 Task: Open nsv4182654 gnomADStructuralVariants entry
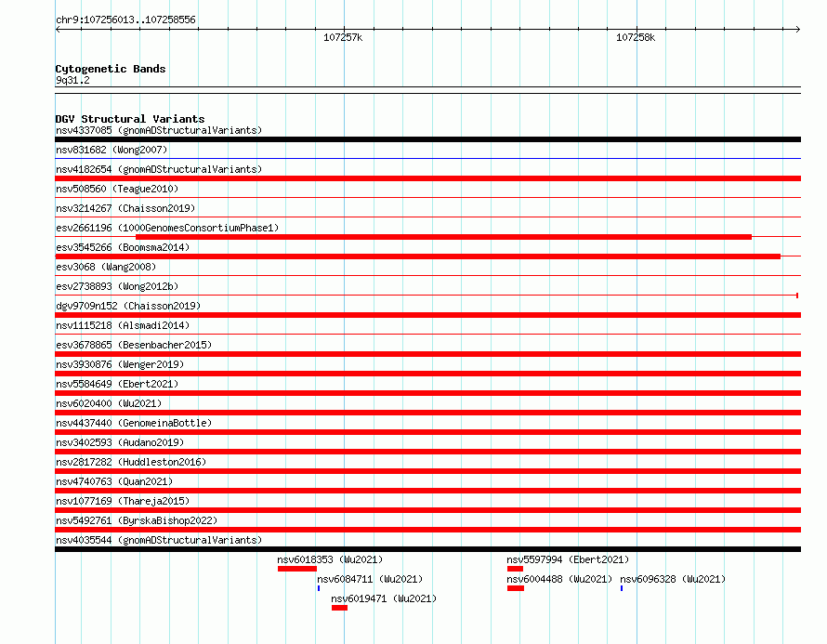pyautogui.click(x=159, y=169)
